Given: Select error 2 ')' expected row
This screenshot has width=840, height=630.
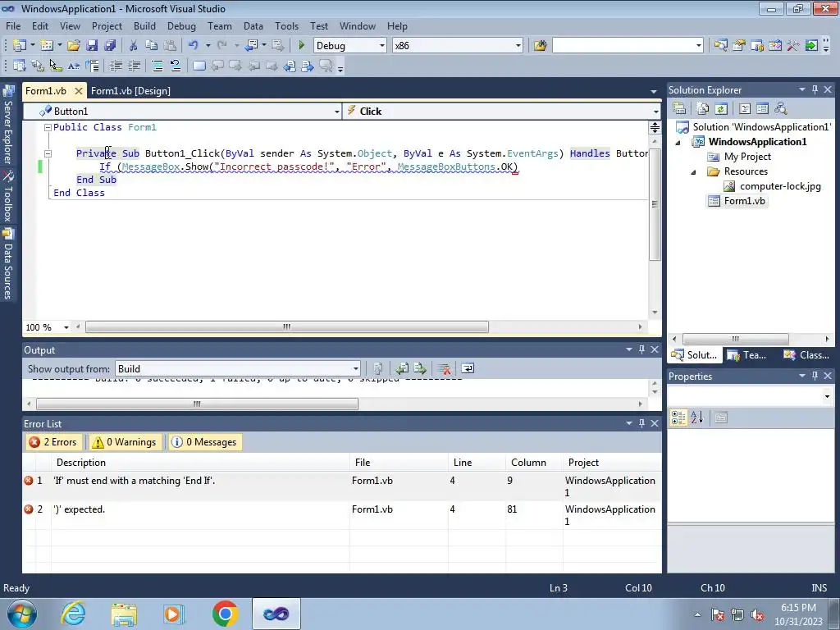Looking at the screenshot, I should coord(342,515).
